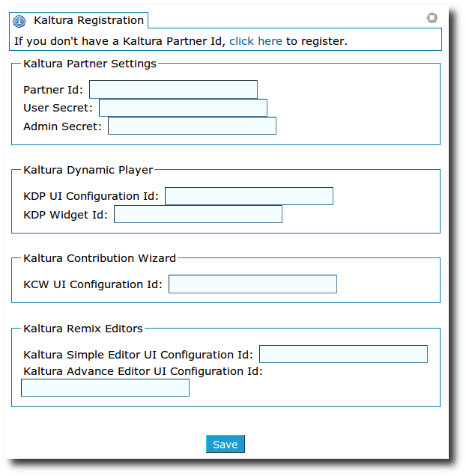Click into the KDP Widget Id box
Viewport: 466px width, 476px height.
coord(198,214)
